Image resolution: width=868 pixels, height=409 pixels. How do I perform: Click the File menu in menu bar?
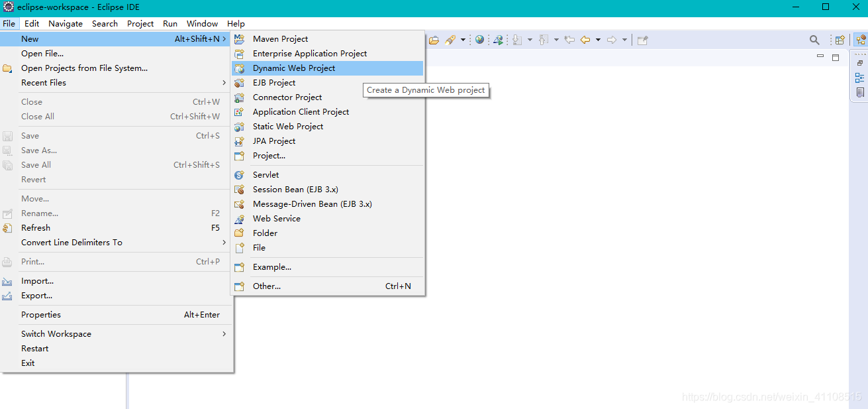coord(9,23)
